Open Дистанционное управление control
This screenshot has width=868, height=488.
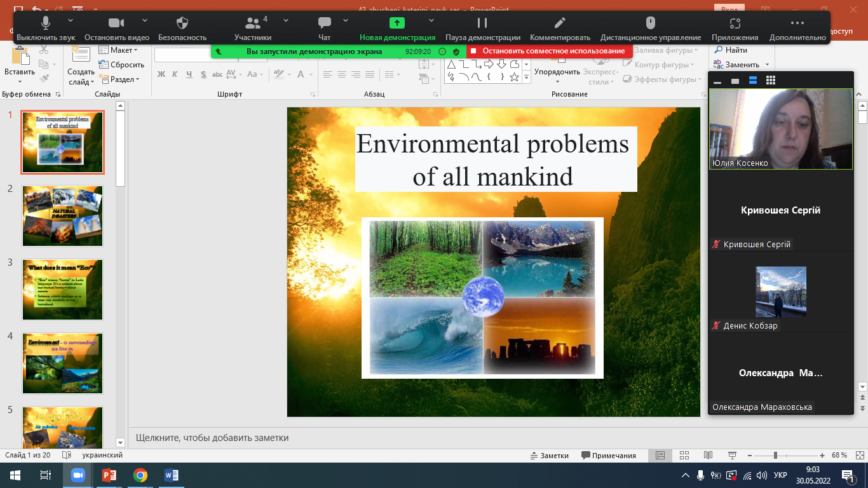pos(651,29)
